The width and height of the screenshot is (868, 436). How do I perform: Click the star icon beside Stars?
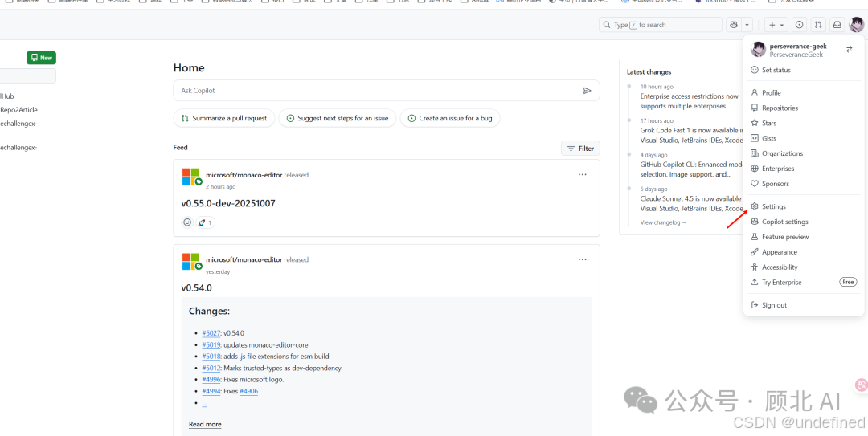point(754,123)
